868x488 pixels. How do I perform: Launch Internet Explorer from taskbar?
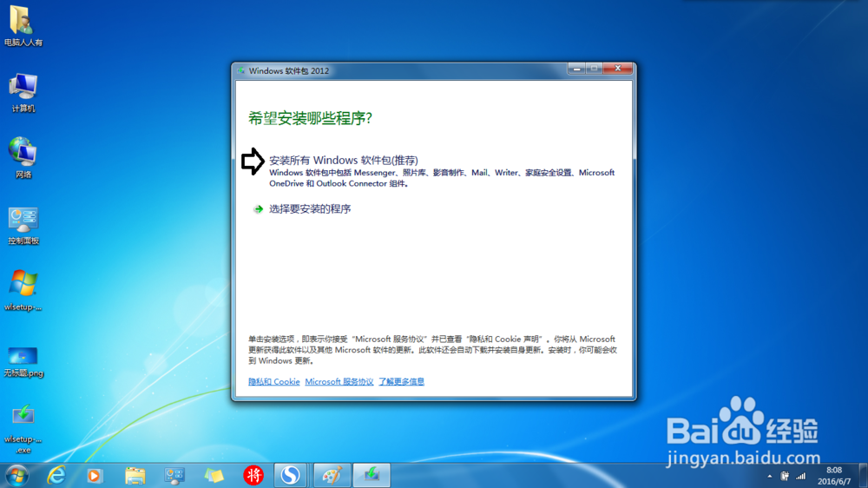point(56,475)
